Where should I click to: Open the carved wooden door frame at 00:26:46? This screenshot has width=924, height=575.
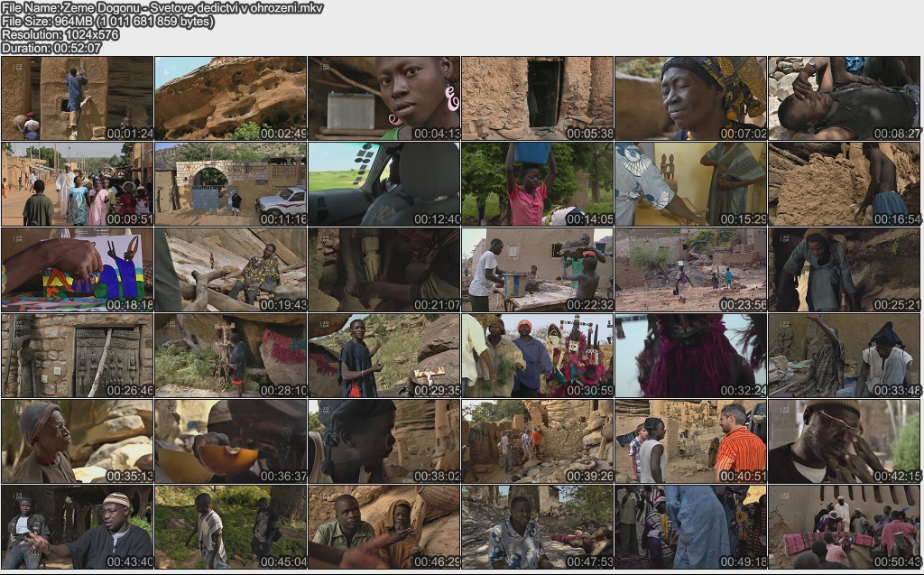(x=78, y=356)
